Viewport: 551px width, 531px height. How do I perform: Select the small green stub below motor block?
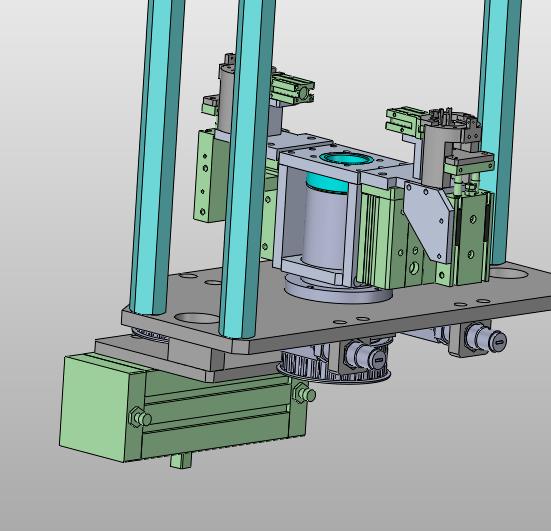pyautogui.click(x=181, y=460)
